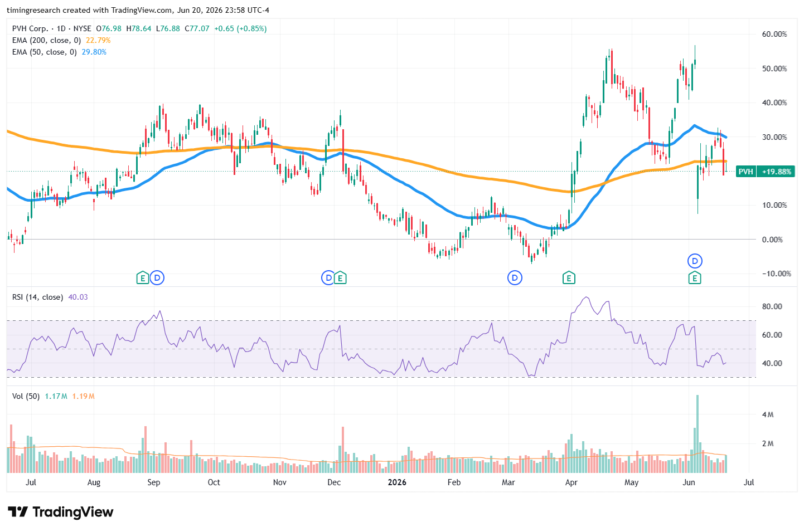
Task: Click the EMA 200 value 22.79%
Action: (98, 40)
